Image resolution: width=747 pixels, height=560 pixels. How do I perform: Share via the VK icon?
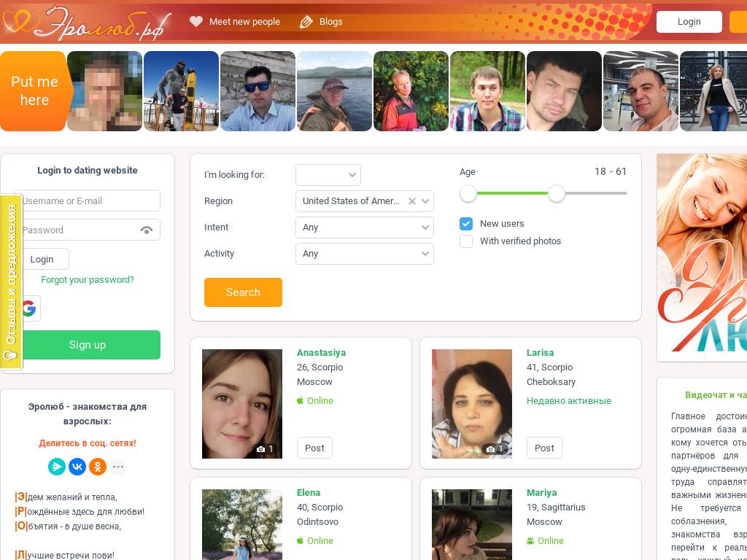(x=77, y=467)
